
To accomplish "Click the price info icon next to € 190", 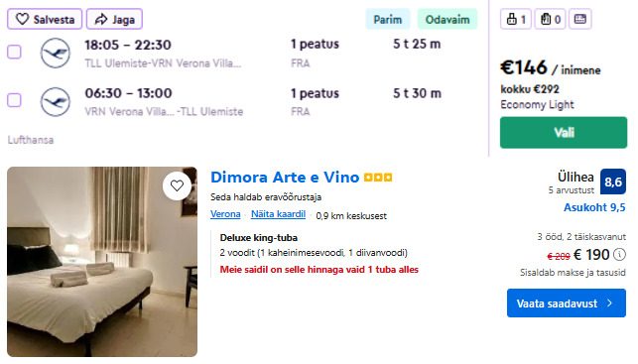I will pos(619,255).
